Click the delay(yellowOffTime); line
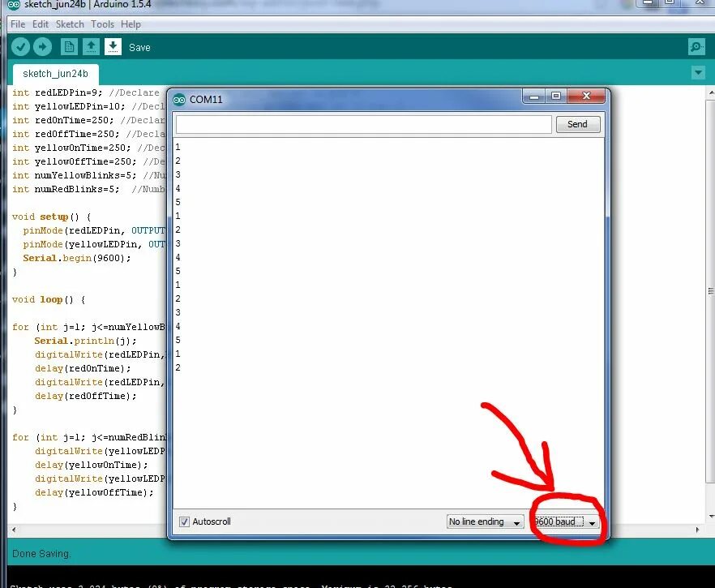715x588 pixels. tap(94, 492)
